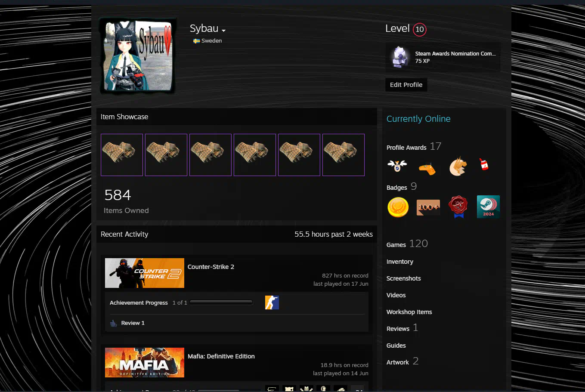Open the Badges 9 link
The height and width of the screenshot is (392, 585).
pyautogui.click(x=402, y=187)
